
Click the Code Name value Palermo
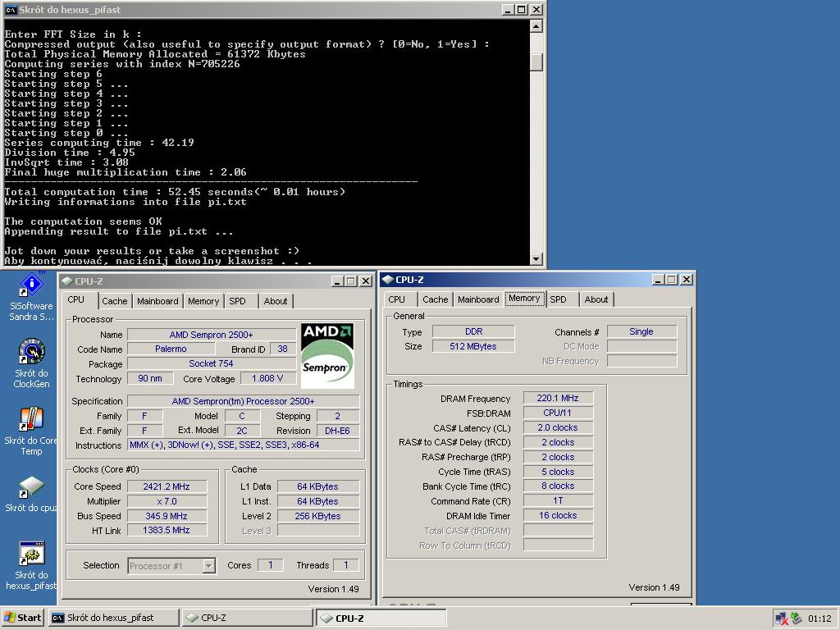tap(171, 349)
